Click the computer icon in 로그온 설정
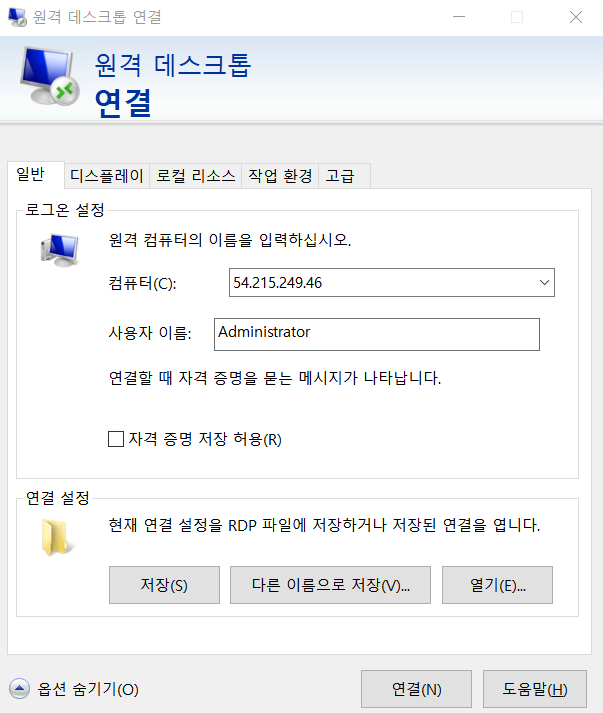 point(60,250)
